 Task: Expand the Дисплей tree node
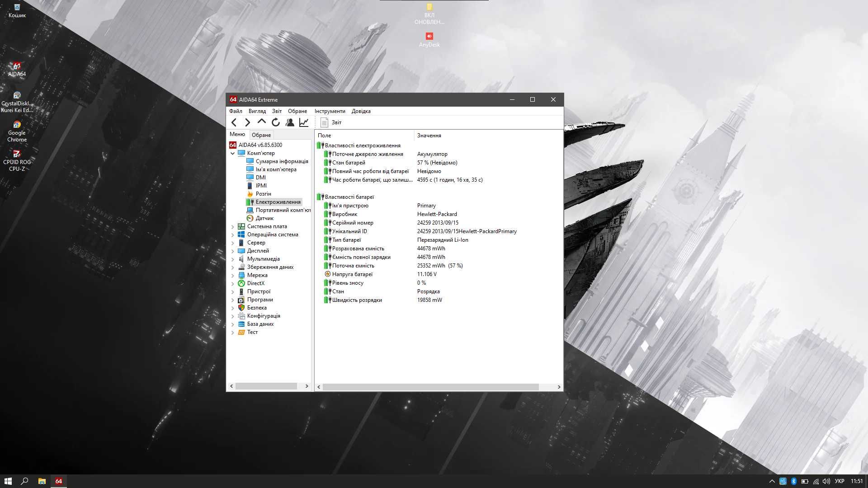[x=233, y=251]
